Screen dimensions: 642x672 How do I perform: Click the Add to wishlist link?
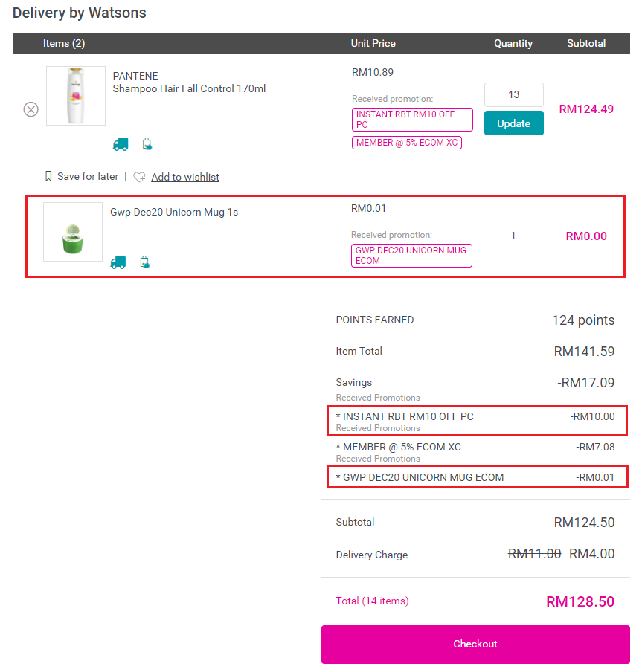185,177
